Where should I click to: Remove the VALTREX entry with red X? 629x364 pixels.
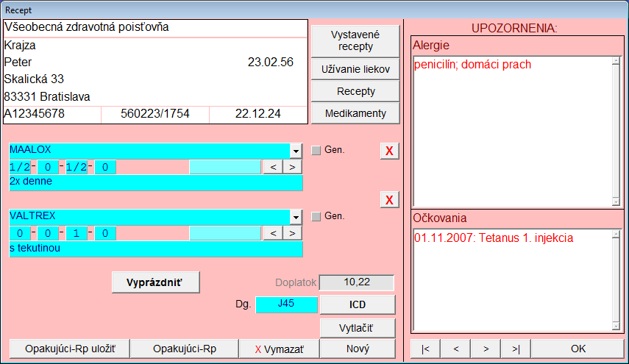click(x=389, y=200)
